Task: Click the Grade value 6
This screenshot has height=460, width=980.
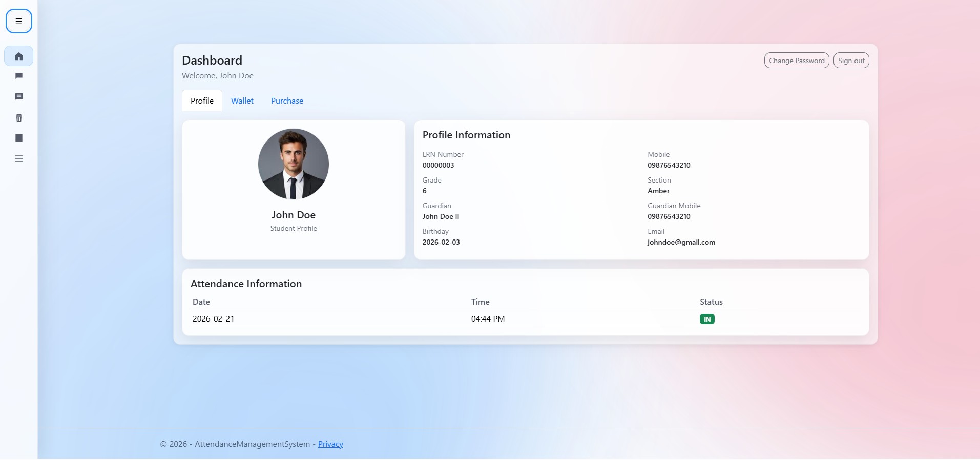Action: [x=425, y=191]
